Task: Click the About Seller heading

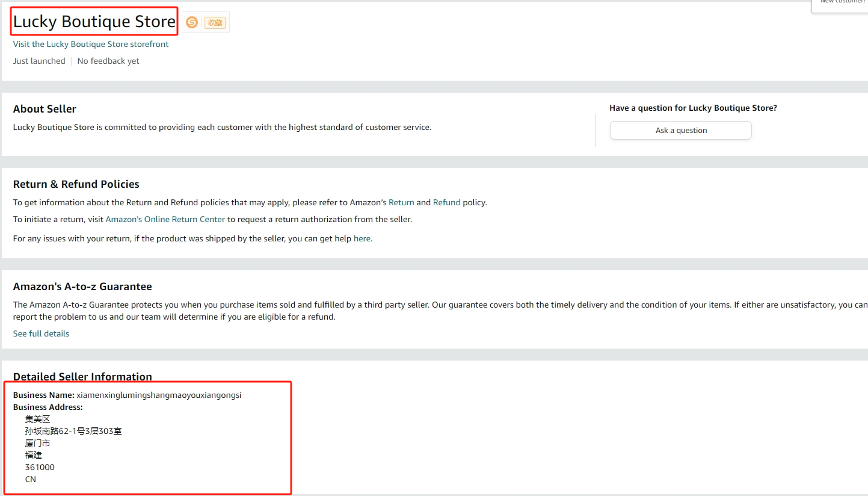Action: pos(45,109)
